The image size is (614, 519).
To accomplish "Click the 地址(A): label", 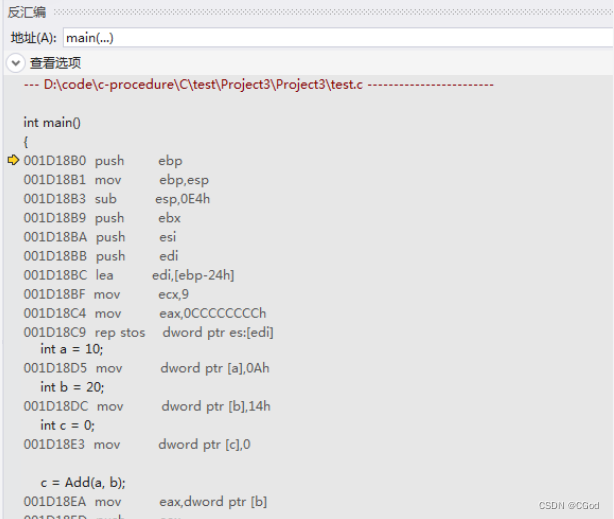I will [34, 38].
